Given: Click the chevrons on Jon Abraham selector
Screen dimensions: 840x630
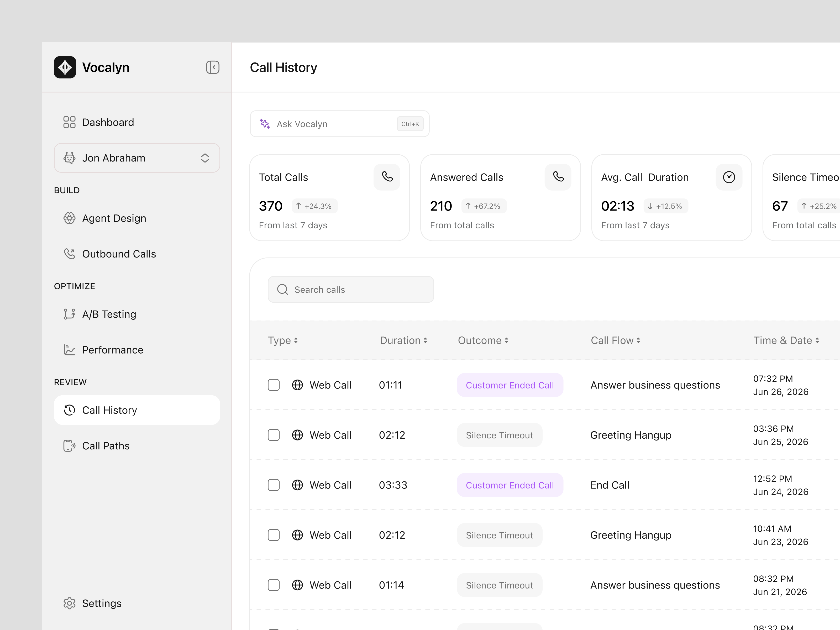Looking at the screenshot, I should coord(205,158).
